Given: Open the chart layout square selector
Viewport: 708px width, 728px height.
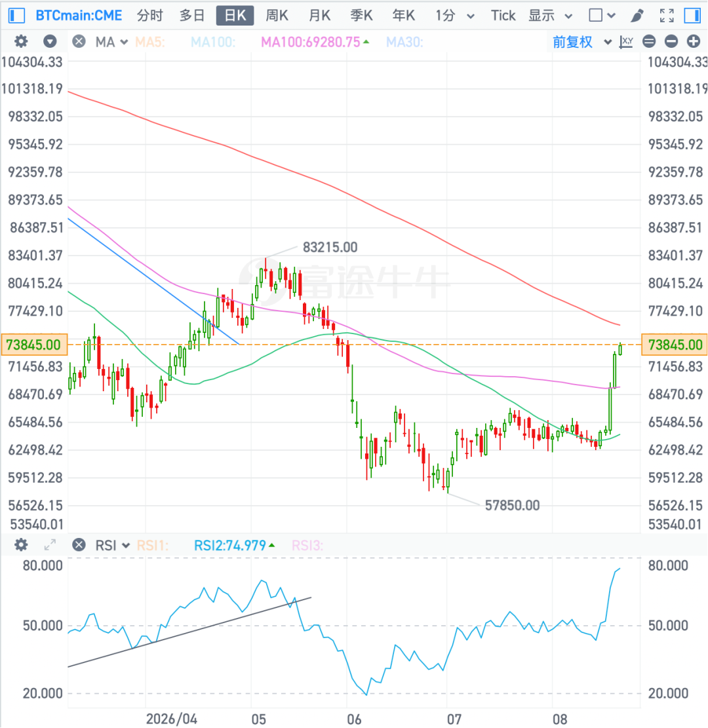Looking at the screenshot, I should (x=602, y=15).
